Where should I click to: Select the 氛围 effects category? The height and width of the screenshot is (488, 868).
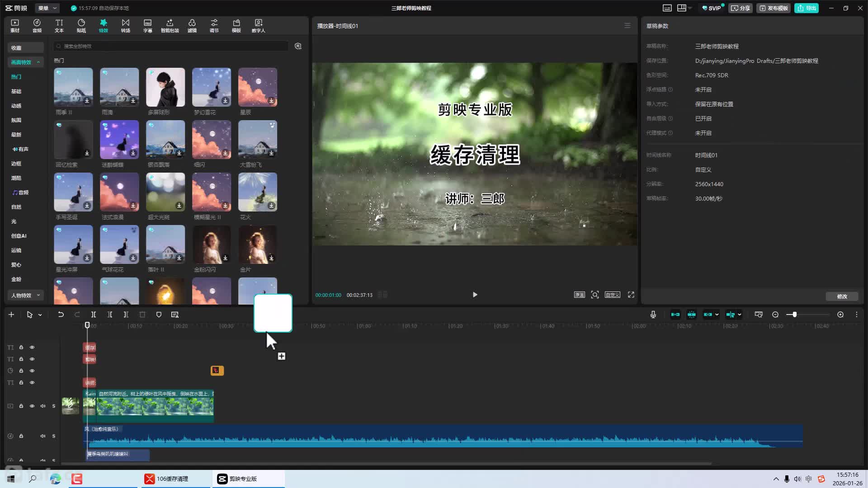(16, 120)
